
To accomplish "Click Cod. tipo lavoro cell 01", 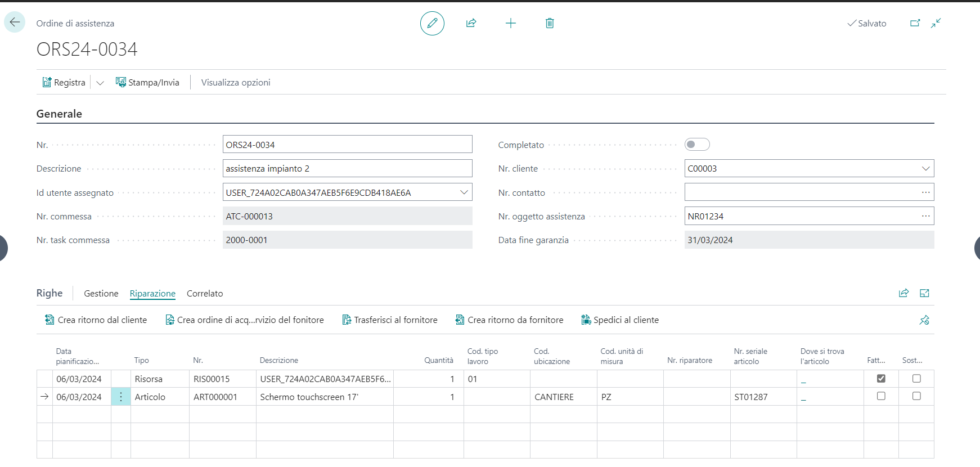I will 497,379.
